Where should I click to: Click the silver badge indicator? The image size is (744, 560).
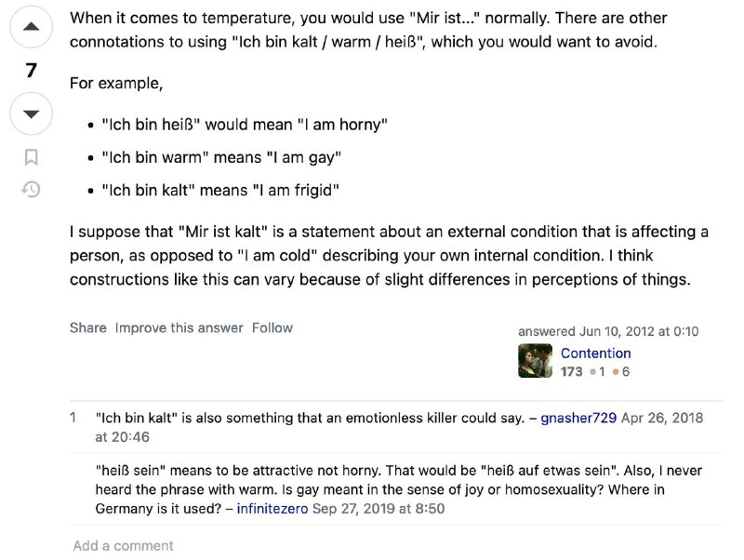[597, 371]
